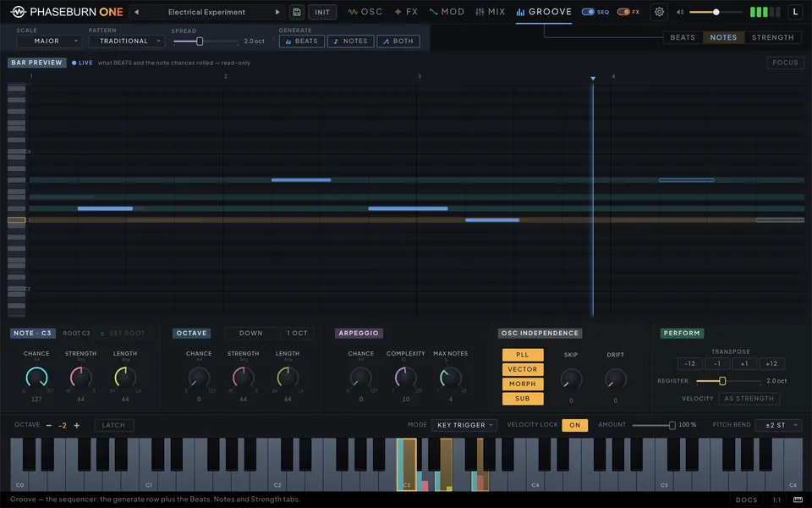
Task: Switch to the OSC tab
Action: (365, 12)
